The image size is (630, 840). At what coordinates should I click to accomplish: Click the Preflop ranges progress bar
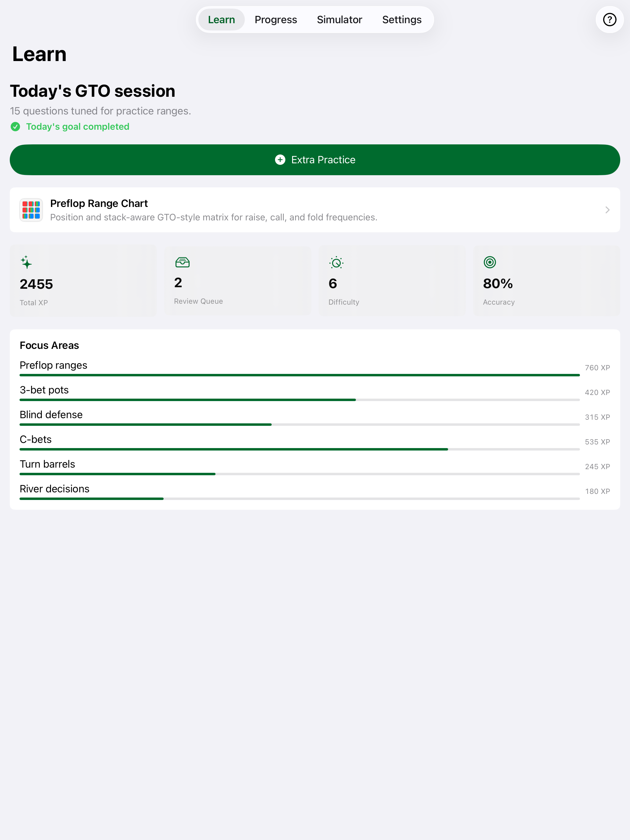(300, 375)
